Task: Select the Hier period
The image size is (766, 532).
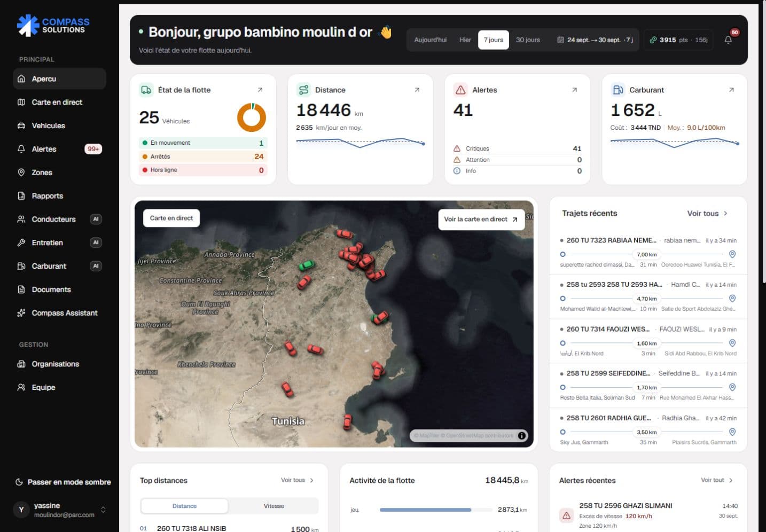Action: click(465, 40)
